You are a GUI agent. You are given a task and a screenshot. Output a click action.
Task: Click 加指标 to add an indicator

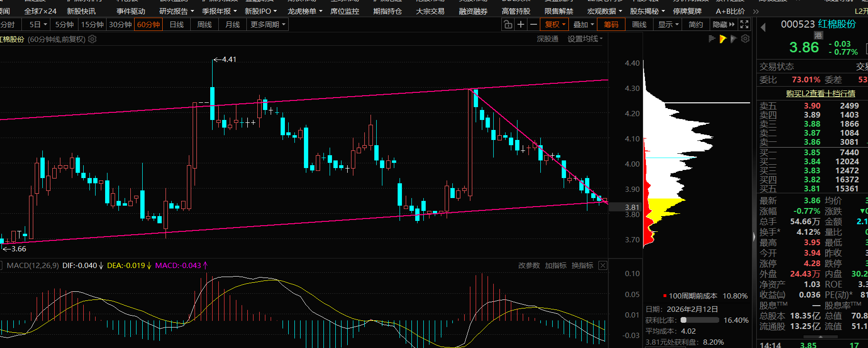[556, 265]
